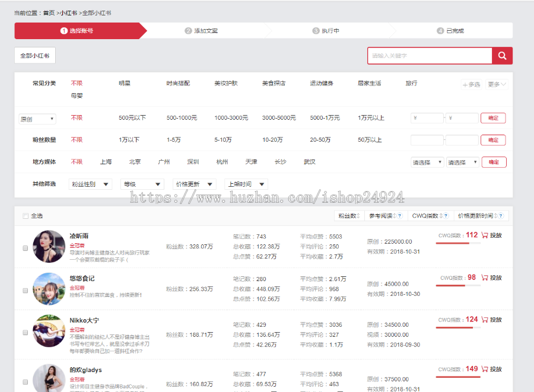Focus the maximum price input field
This screenshot has width=534, height=392.
pyautogui.click(x=462, y=118)
